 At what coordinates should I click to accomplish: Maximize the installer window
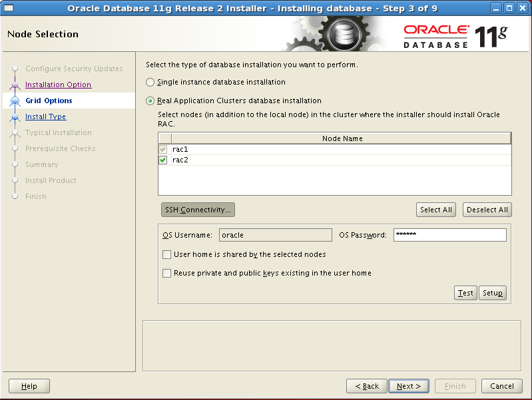coord(509,8)
